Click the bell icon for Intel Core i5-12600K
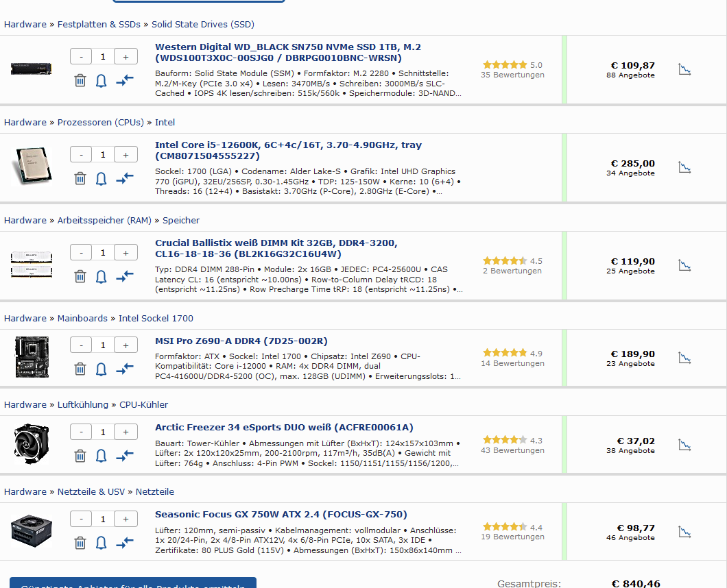 pos(101,178)
